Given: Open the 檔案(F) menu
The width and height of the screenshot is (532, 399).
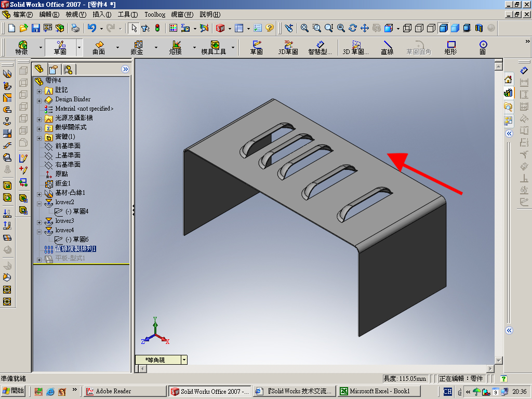Looking at the screenshot, I should click(23, 15).
